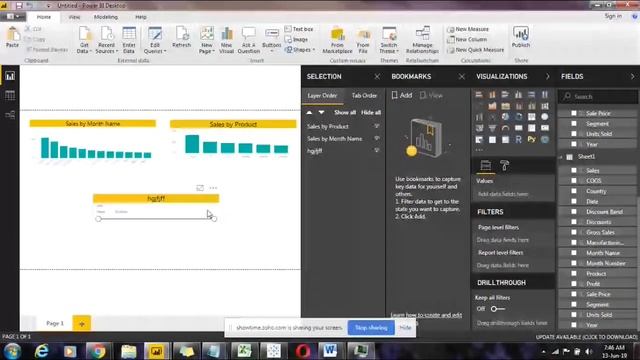Open From Marketplace custom visuals
This screenshot has width=640, height=360.
(337, 40)
